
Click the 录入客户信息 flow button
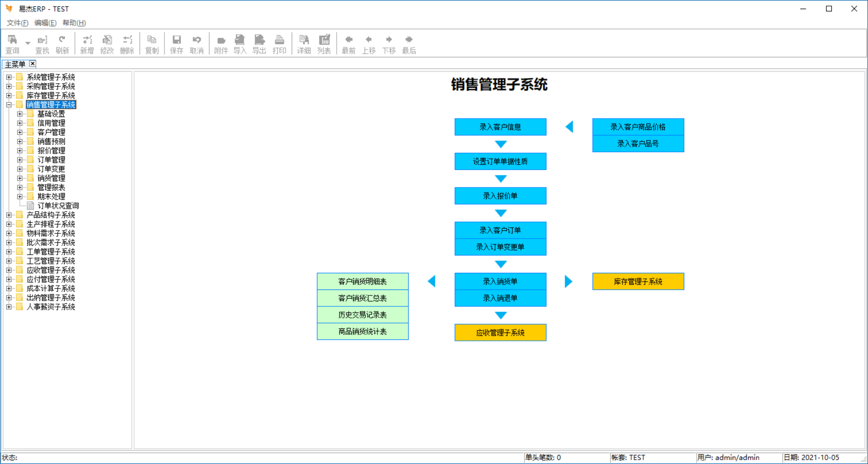click(500, 127)
